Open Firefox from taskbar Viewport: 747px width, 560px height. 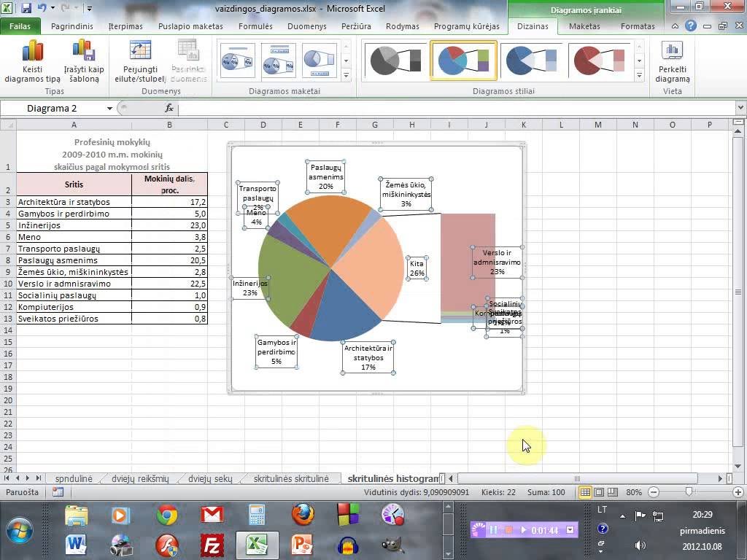(303, 516)
